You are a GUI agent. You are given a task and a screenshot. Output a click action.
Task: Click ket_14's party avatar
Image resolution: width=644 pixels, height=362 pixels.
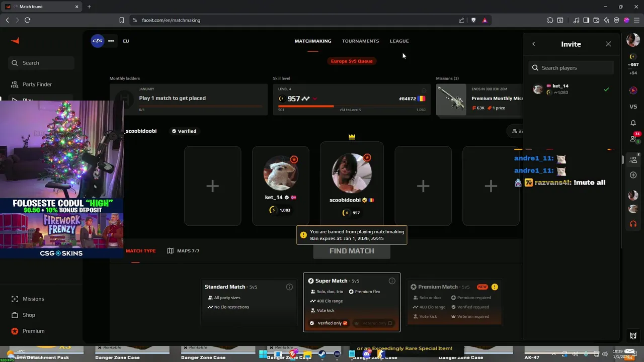(x=281, y=172)
